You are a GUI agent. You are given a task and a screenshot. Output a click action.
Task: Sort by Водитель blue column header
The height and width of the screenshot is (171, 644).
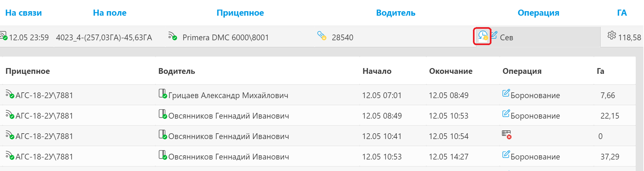click(396, 13)
